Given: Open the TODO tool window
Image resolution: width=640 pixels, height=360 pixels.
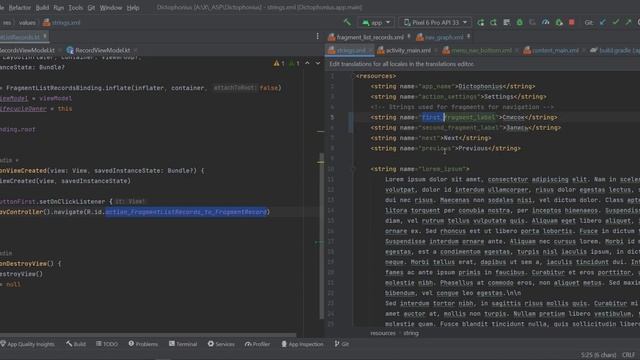Looking at the screenshot, I should click(107, 344).
